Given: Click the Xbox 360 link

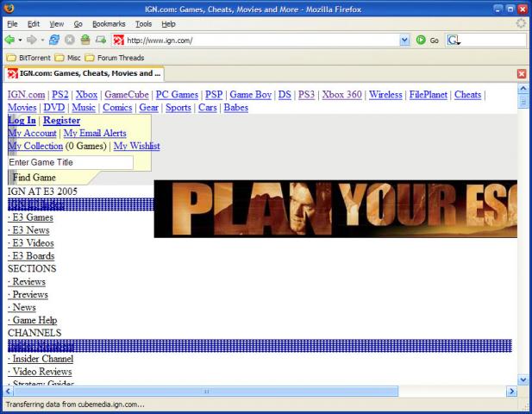Looking at the screenshot, I should 341,95.
